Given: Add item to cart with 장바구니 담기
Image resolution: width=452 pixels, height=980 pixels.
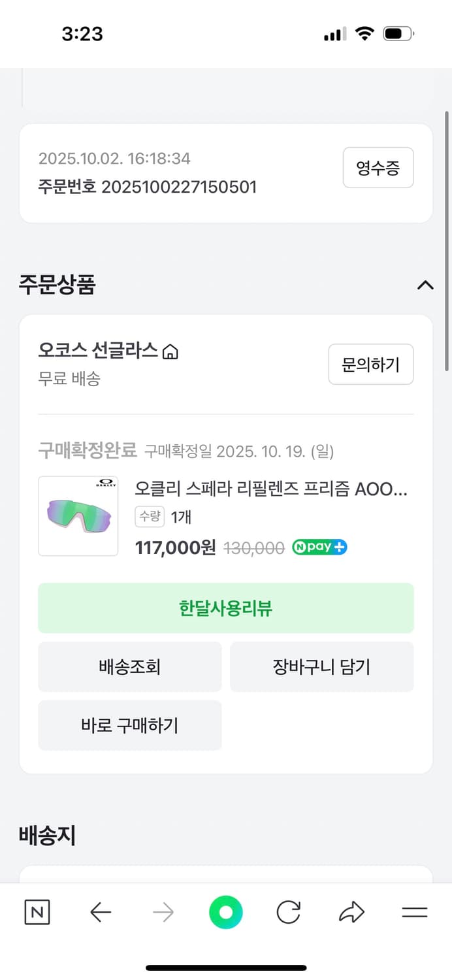Looking at the screenshot, I should [x=321, y=666].
